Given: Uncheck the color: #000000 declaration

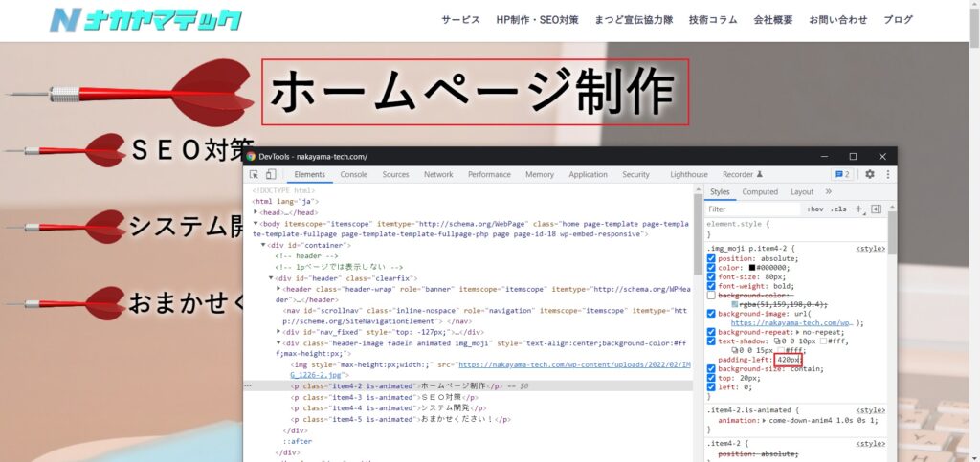Looking at the screenshot, I should 711,268.
